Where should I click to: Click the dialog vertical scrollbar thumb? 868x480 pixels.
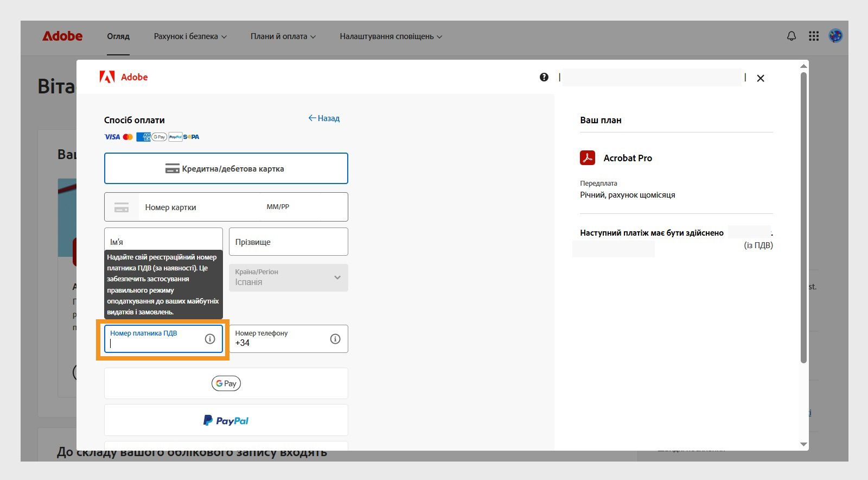point(803,217)
